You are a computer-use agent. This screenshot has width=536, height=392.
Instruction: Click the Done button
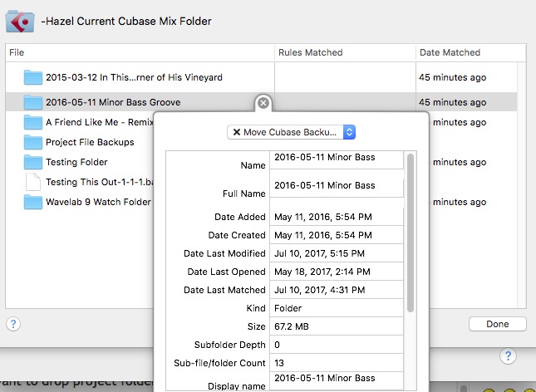point(498,324)
